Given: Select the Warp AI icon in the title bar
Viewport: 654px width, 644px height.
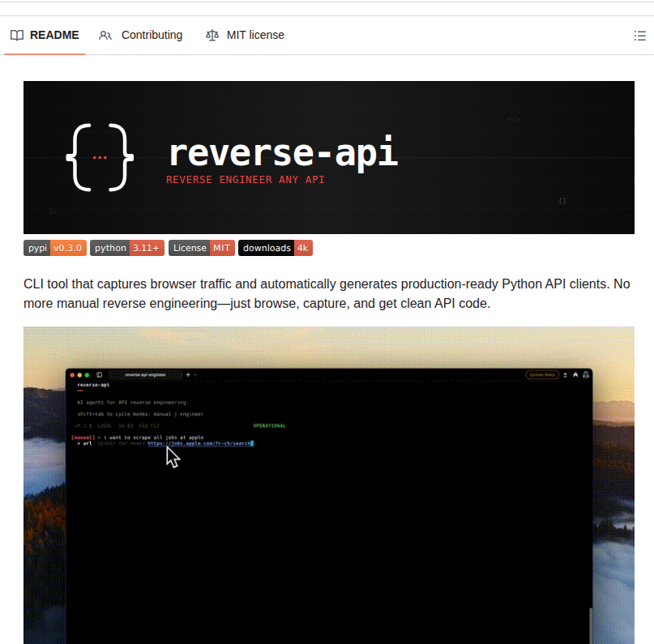Looking at the screenshot, I should (576, 374).
